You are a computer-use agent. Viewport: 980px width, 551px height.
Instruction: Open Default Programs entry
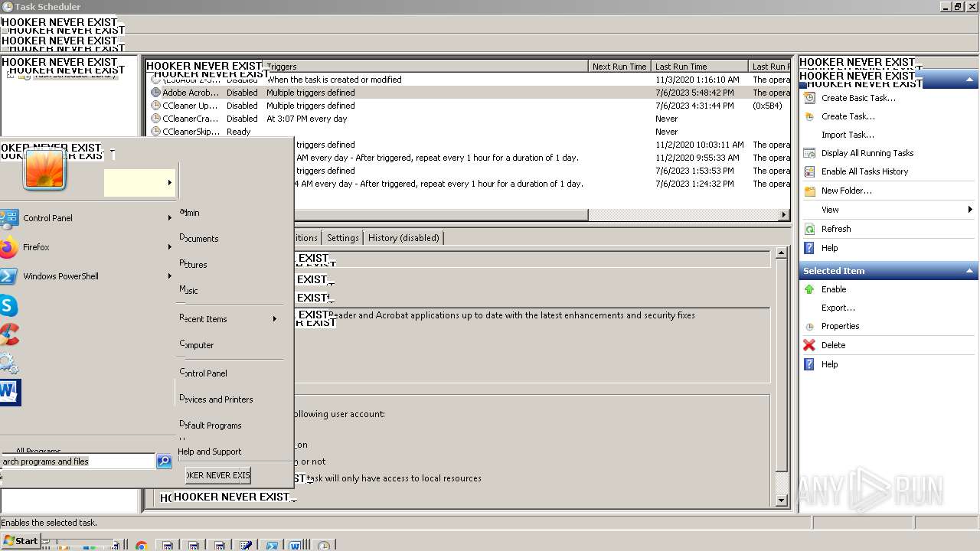(211, 425)
